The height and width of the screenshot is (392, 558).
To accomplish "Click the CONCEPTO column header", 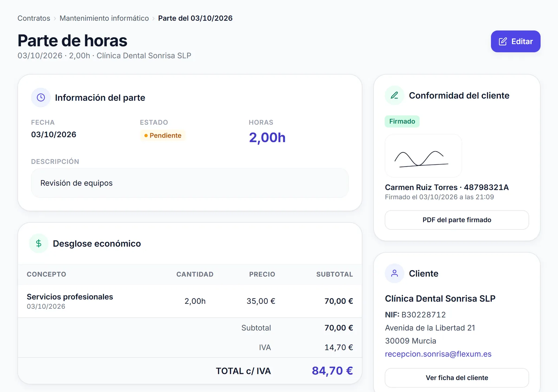I will (x=46, y=274).
